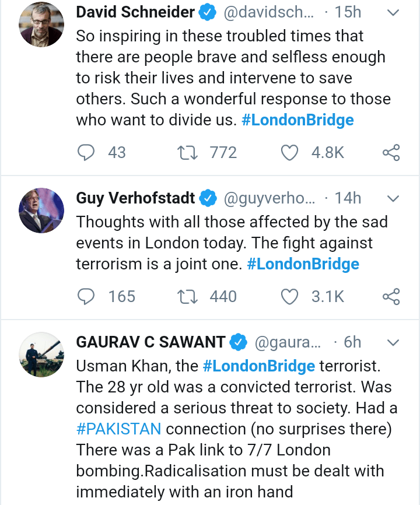Like David Schneider's tweet

pos(290,153)
